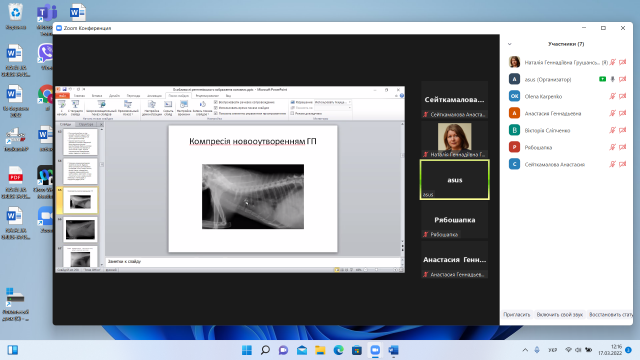Select the highlighted X-ray slide thumbnail

(80, 201)
